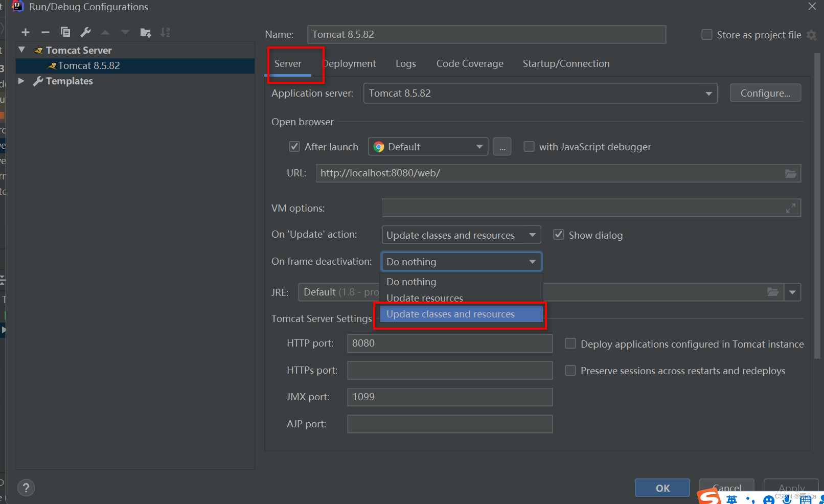
Task: Close the Run/Debug Configurations dialog
Action: [x=812, y=6]
